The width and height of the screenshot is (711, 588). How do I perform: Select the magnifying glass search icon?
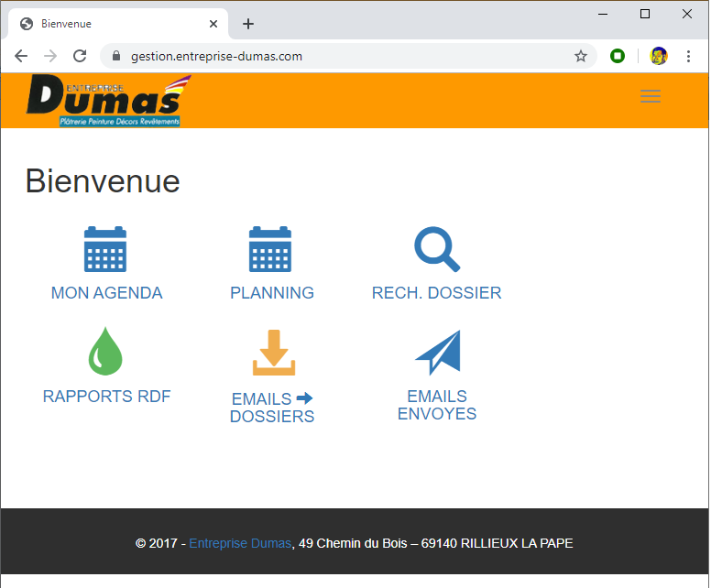pyautogui.click(x=436, y=249)
